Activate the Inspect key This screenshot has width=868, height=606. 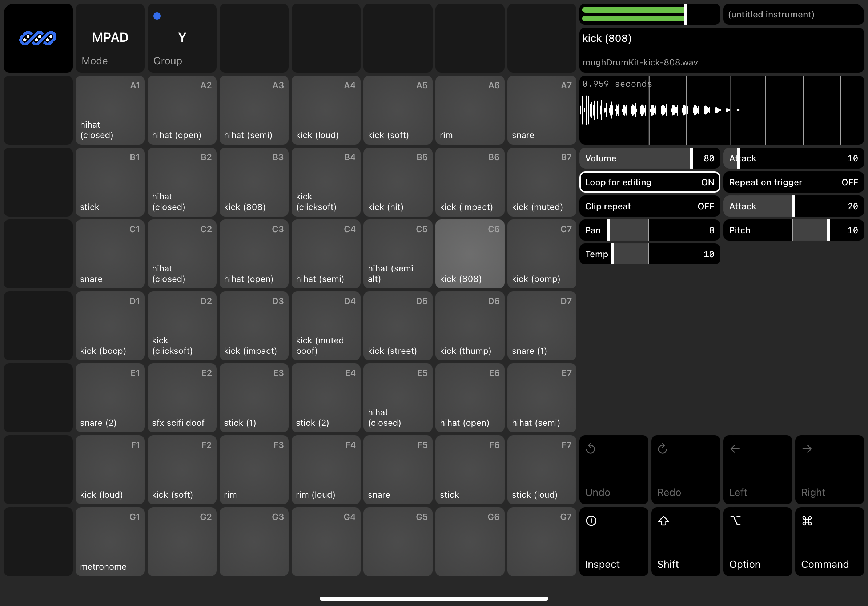coord(613,542)
